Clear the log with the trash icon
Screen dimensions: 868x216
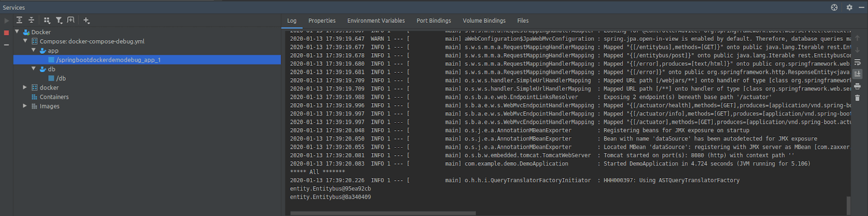click(x=857, y=98)
